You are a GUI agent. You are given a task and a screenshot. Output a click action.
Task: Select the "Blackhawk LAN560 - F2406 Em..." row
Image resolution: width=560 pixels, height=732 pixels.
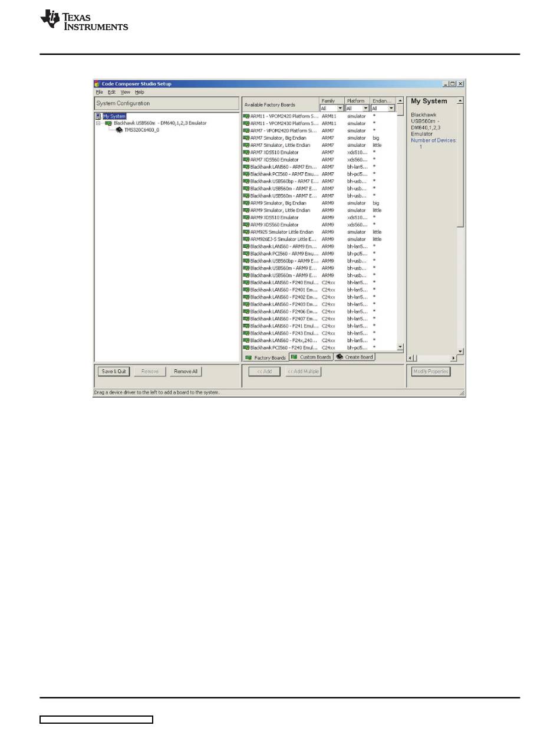click(319, 311)
